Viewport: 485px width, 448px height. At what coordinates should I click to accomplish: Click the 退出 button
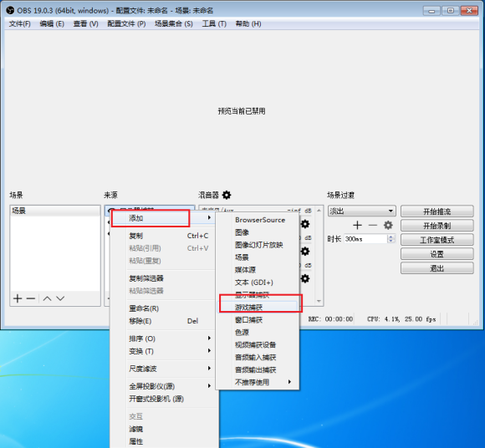pos(436,268)
